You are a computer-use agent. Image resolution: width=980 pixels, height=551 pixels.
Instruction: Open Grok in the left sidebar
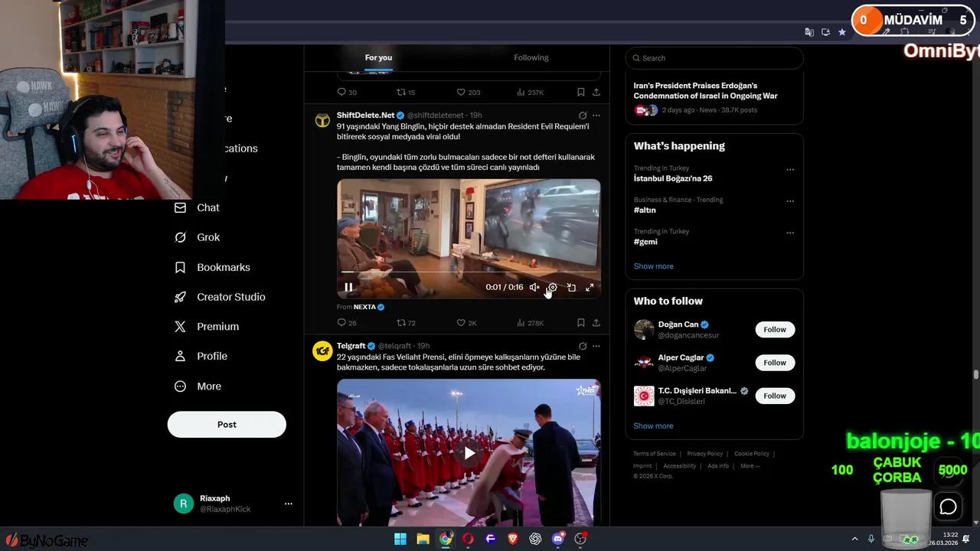pos(198,237)
